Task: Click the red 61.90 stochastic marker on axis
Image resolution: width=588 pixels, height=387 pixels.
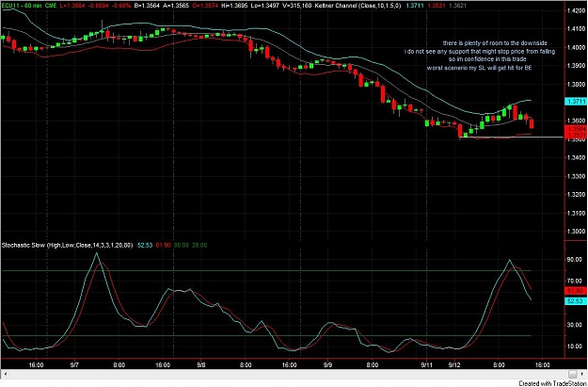Action: (577, 291)
